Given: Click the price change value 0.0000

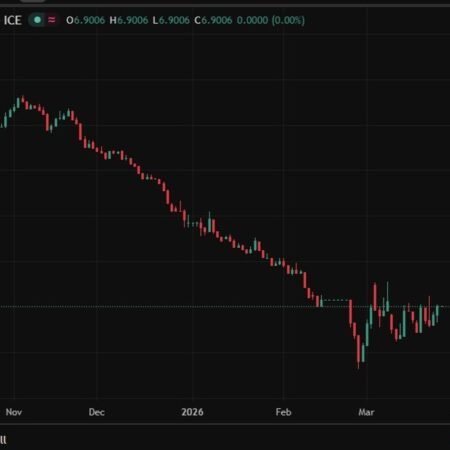Looking at the screenshot, I should (x=252, y=20).
